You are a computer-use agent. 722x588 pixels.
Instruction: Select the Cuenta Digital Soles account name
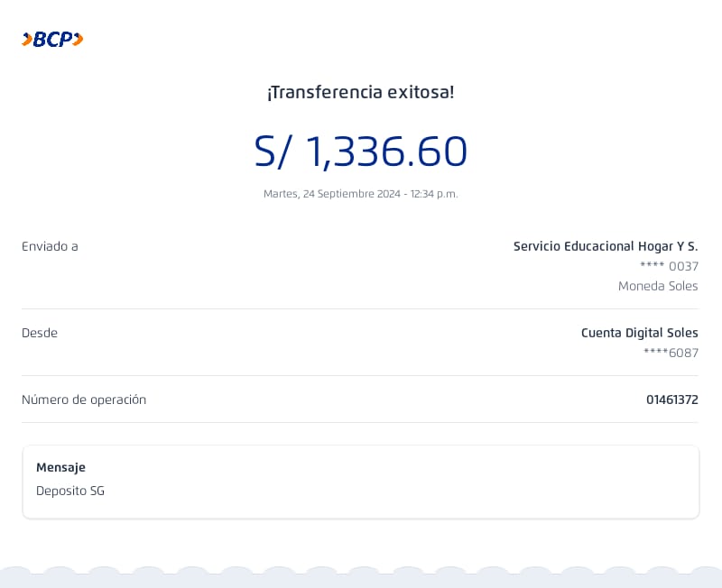coord(639,333)
